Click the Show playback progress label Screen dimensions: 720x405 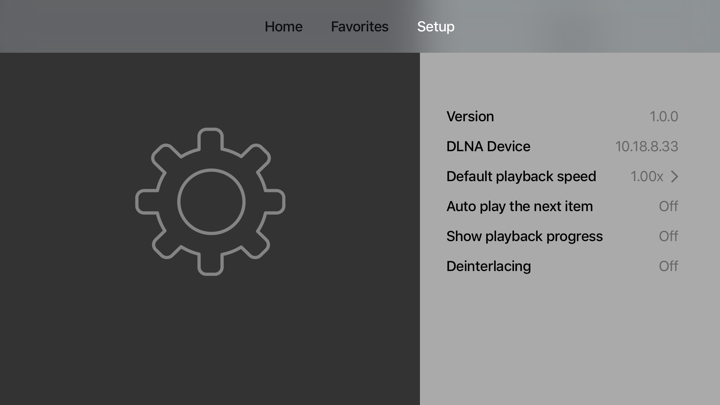(x=524, y=236)
